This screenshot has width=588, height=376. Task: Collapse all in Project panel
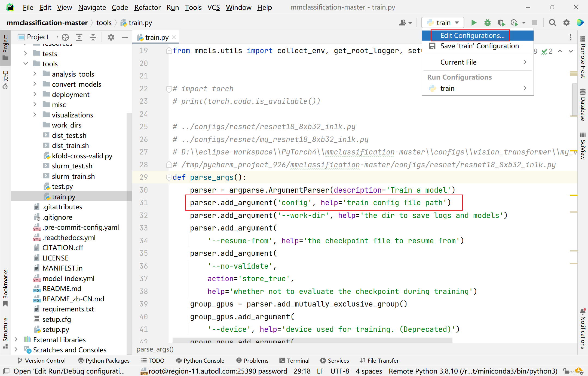click(x=93, y=37)
